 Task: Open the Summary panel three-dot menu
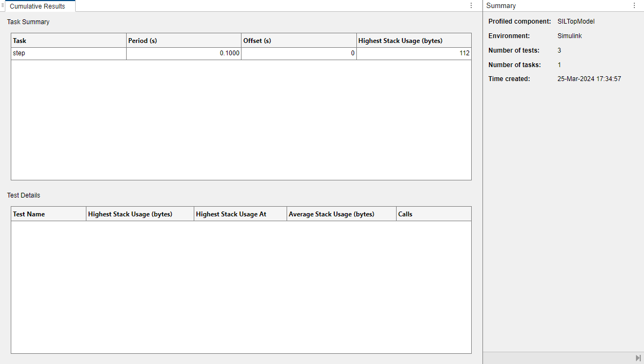pyautogui.click(x=634, y=6)
